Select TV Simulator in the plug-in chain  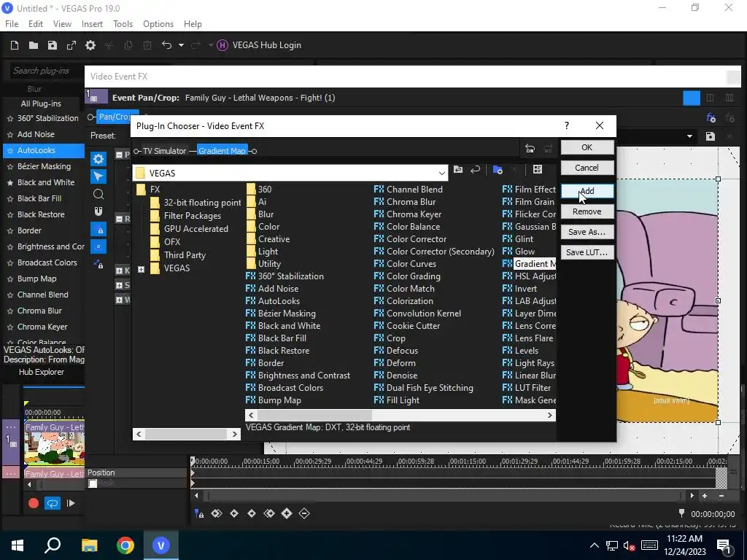click(x=164, y=151)
